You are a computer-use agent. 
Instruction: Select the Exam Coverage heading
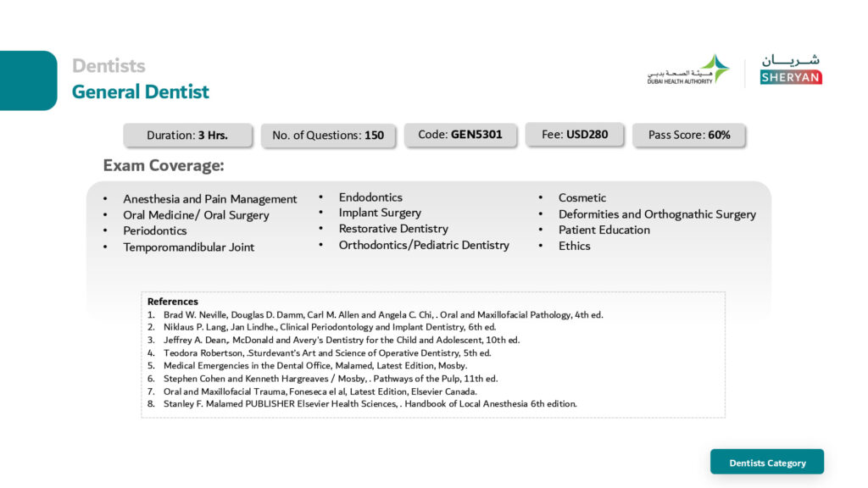pyautogui.click(x=164, y=165)
